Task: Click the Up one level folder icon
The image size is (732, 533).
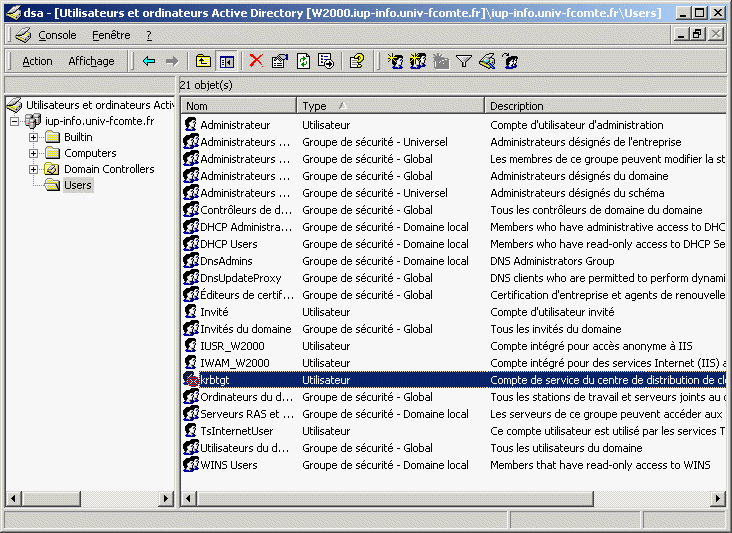Action: tap(203, 61)
